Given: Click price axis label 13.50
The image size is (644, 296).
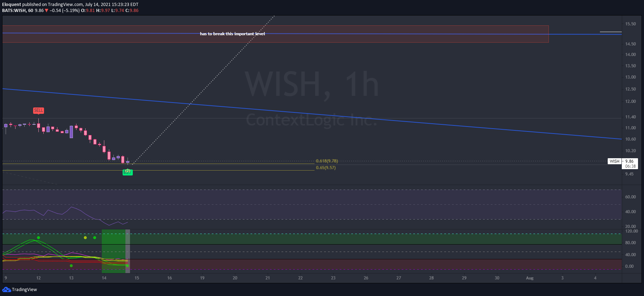Looking at the screenshot, I should [631, 66].
